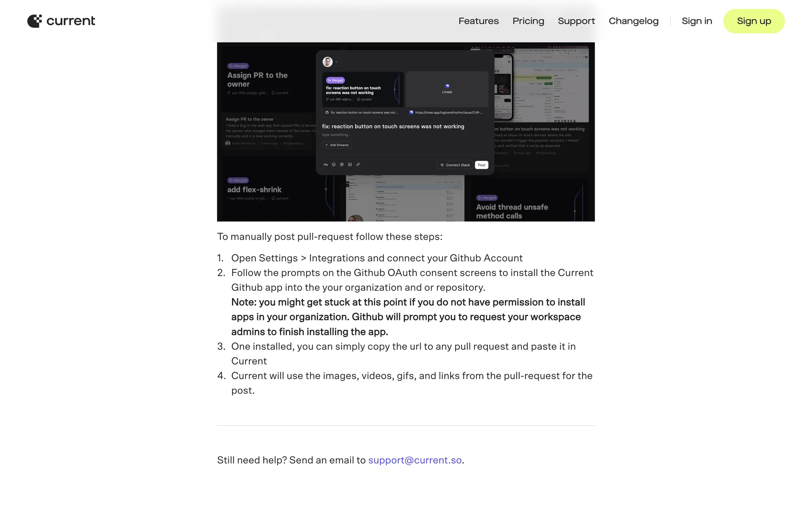The height and width of the screenshot is (508, 812).
Task: Open the Changelog page
Action: pyautogui.click(x=634, y=21)
